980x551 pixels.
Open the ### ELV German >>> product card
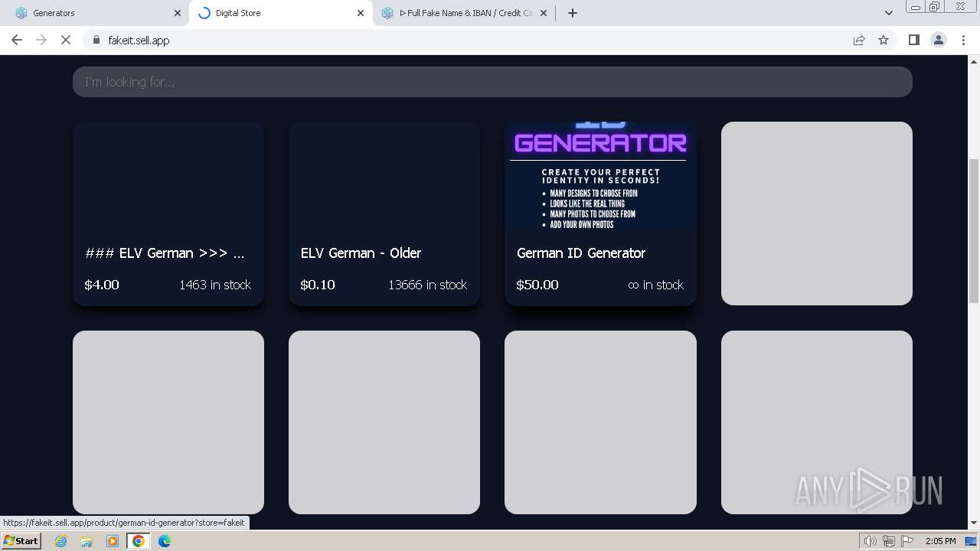(168, 214)
